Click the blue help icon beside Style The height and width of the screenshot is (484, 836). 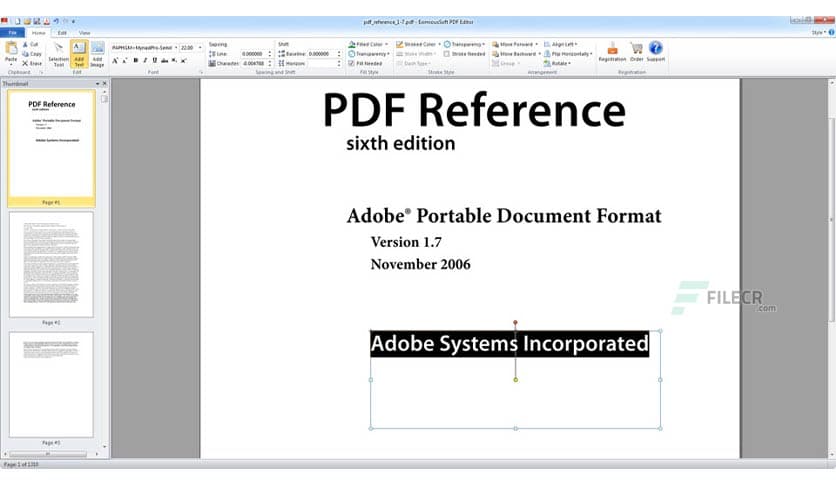(x=832, y=33)
